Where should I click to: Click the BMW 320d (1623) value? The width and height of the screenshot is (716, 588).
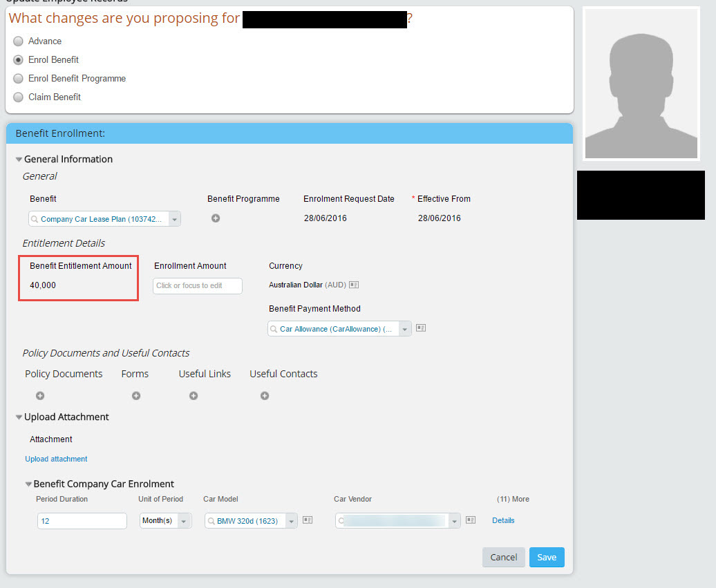(x=247, y=521)
